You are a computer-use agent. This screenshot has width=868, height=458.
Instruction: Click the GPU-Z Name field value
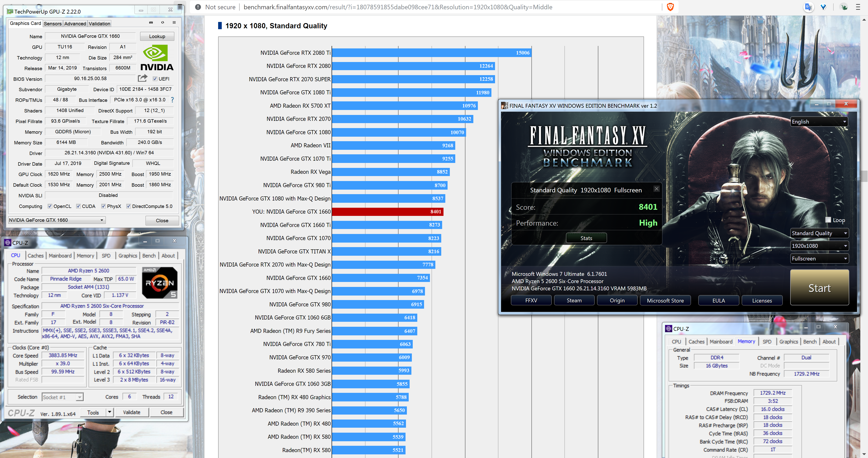point(90,36)
